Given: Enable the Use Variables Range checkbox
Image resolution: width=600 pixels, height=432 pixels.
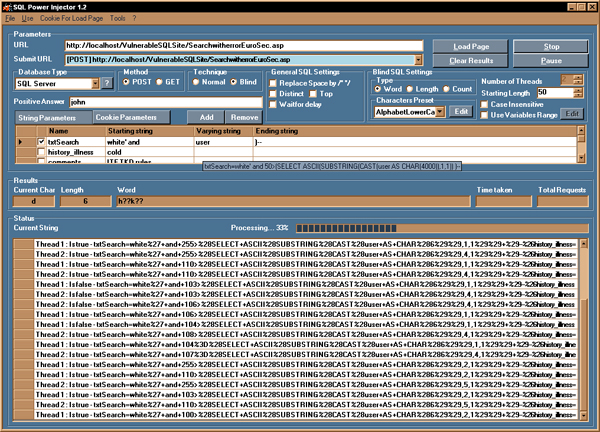Looking at the screenshot, I should (x=484, y=115).
